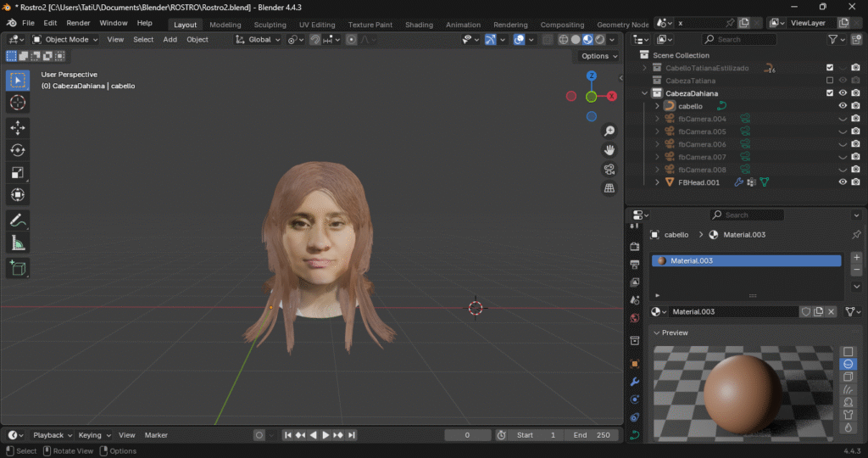
Task: Select the Rotate tool in toolbar
Action: click(x=17, y=150)
